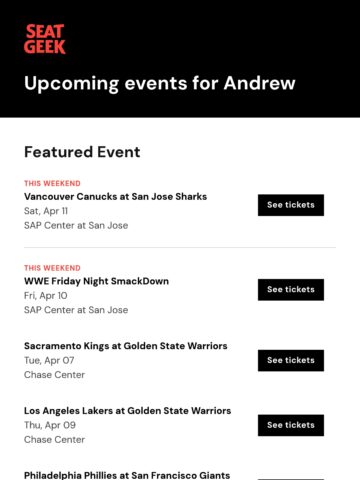Screen dimensions: 360x480
Task: Click Chase Center venue under Kings game
Action: coord(54,375)
